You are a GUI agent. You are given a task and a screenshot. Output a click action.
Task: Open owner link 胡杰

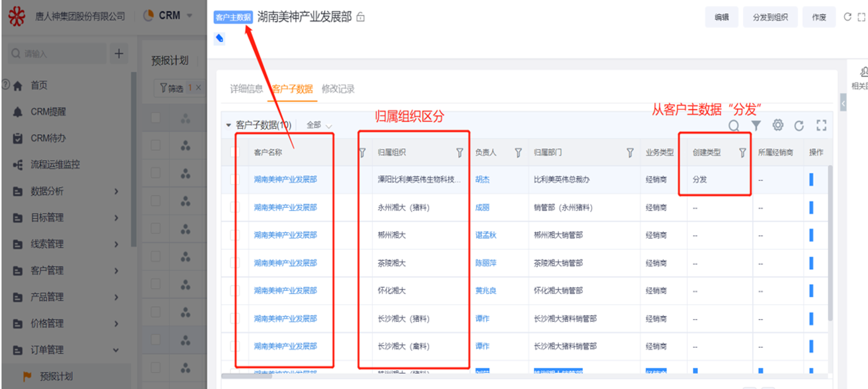pos(482,179)
